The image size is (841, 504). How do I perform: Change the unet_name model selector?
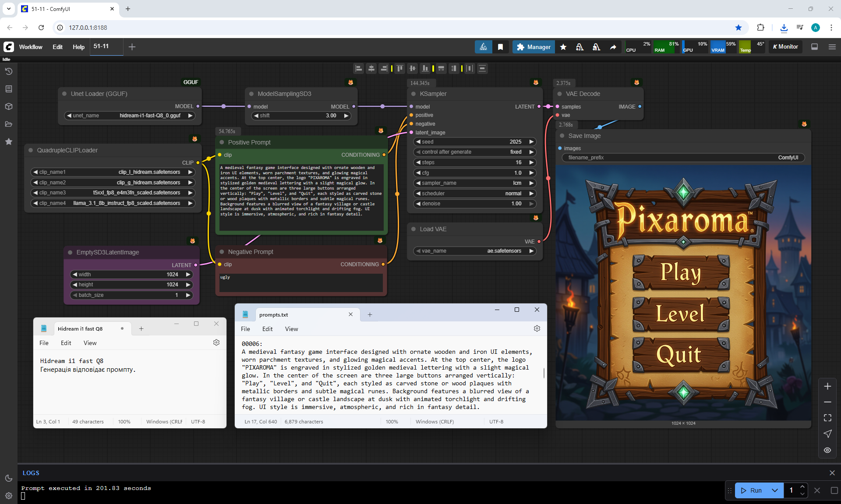(x=130, y=116)
